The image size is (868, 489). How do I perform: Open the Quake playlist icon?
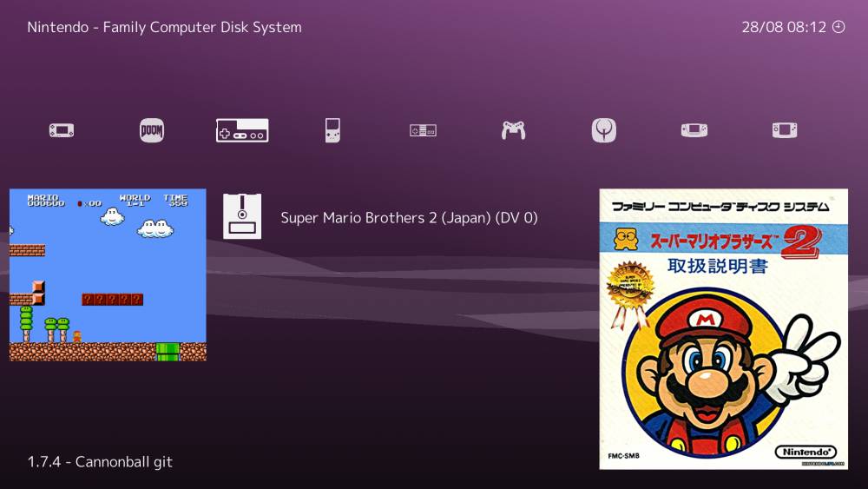point(604,130)
